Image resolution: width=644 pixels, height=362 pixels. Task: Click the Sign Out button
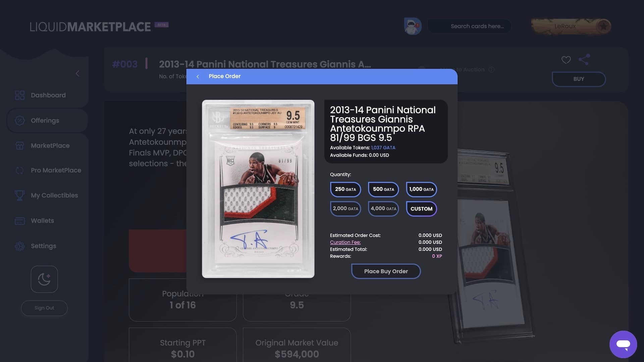tap(44, 308)
